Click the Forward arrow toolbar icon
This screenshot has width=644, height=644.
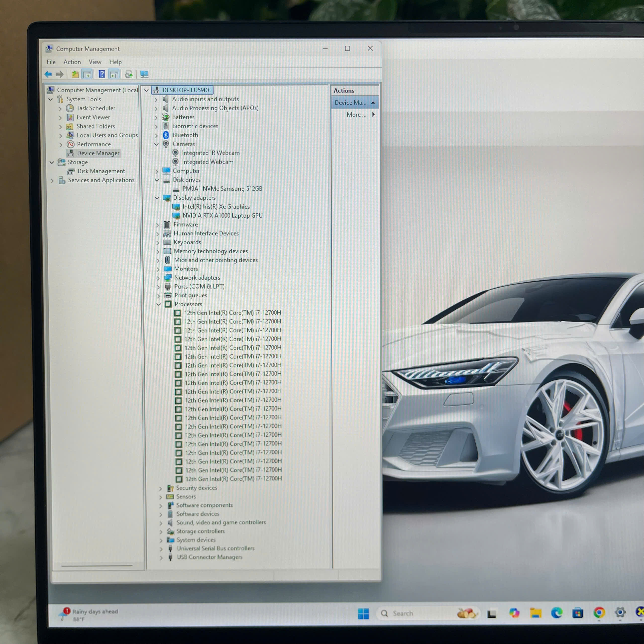tap(60, 74)
